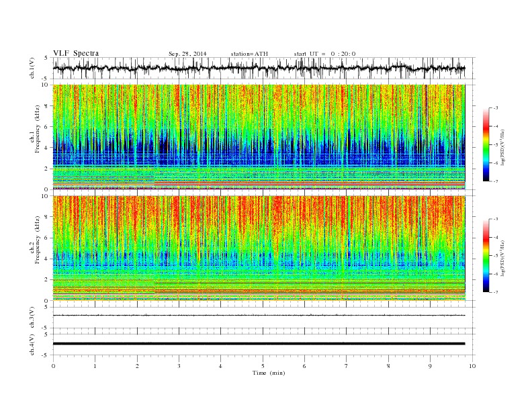Click the ch.1(V) waveform axis label
This screenshot has height=411, width=532.
32,68
